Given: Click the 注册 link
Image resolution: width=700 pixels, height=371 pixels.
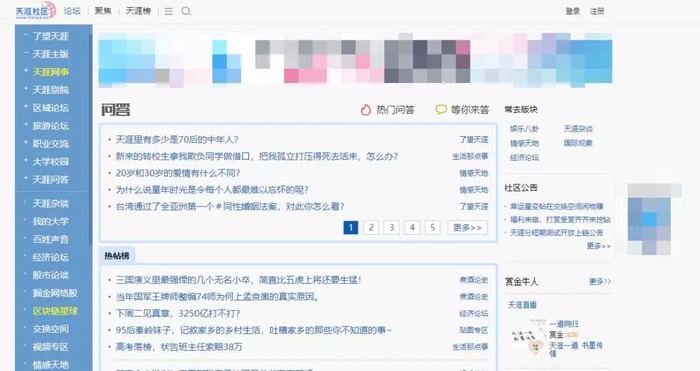Looking at the screenshot, I should tap(597, 11).
